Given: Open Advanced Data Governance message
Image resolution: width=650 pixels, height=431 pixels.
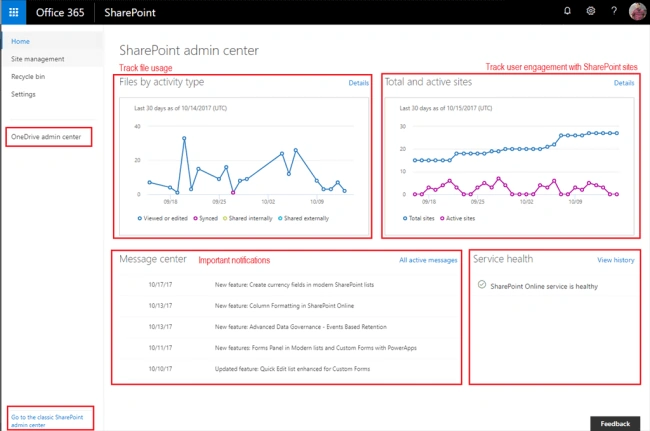Looking at the screenshot, I should click(x=301, y=327).
